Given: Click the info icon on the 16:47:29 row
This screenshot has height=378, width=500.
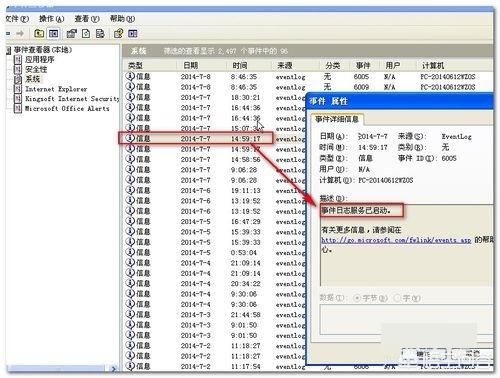Looking at the screenshot, I should [x=130, y=221].
